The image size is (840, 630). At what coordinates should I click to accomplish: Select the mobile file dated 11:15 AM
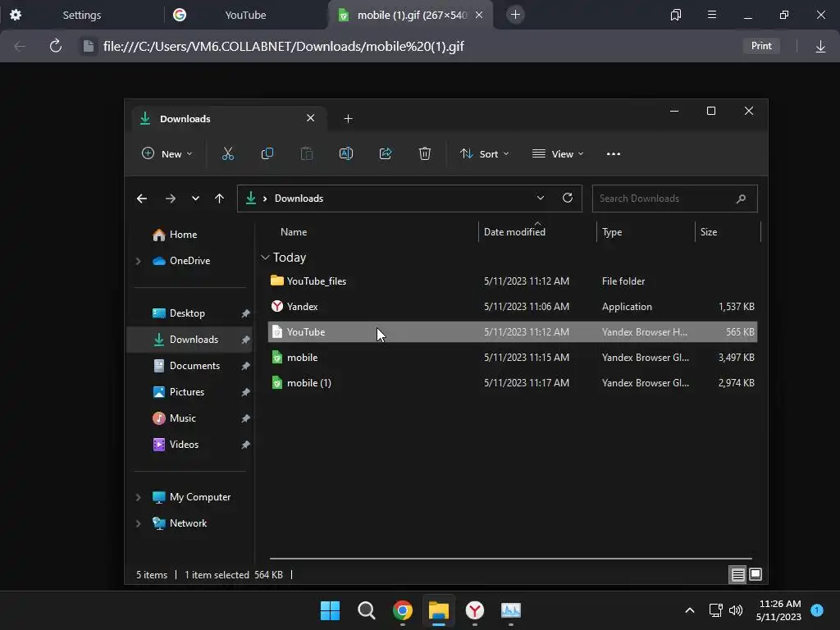512,358
